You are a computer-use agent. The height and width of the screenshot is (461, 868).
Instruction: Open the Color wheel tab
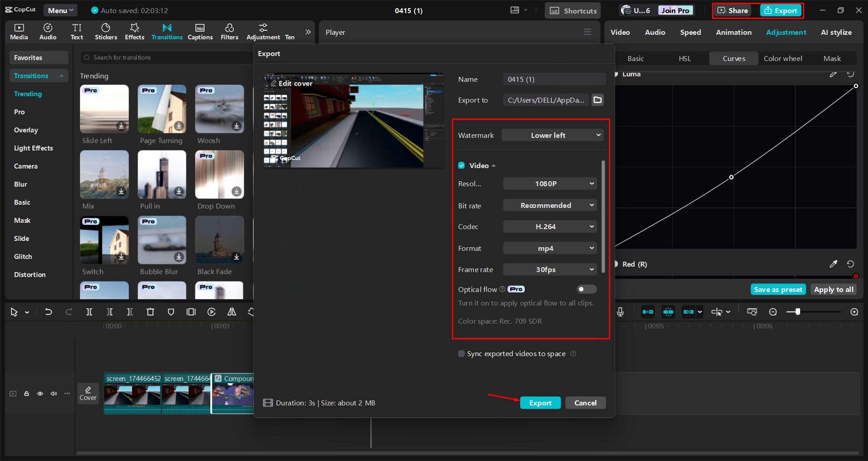pyautogui.click(x=783, y=58)
